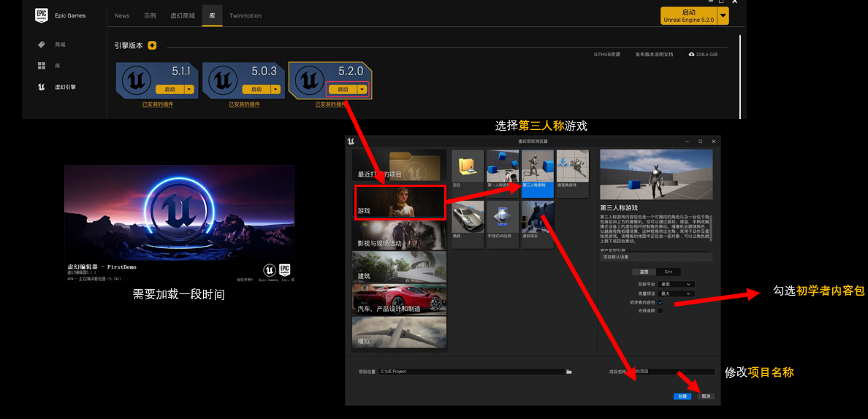The image size is (868, 419).
Task: Toggle the 光线追踪 raytracing checkbox
Action: pos(660,311)
